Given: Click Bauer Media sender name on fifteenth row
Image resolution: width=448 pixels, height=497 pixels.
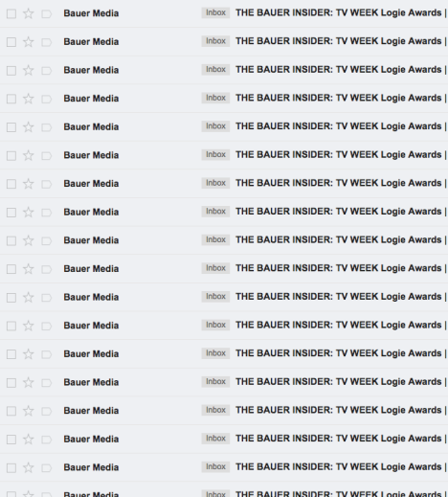Looking at the screenshot, I should tap(91, 411).
